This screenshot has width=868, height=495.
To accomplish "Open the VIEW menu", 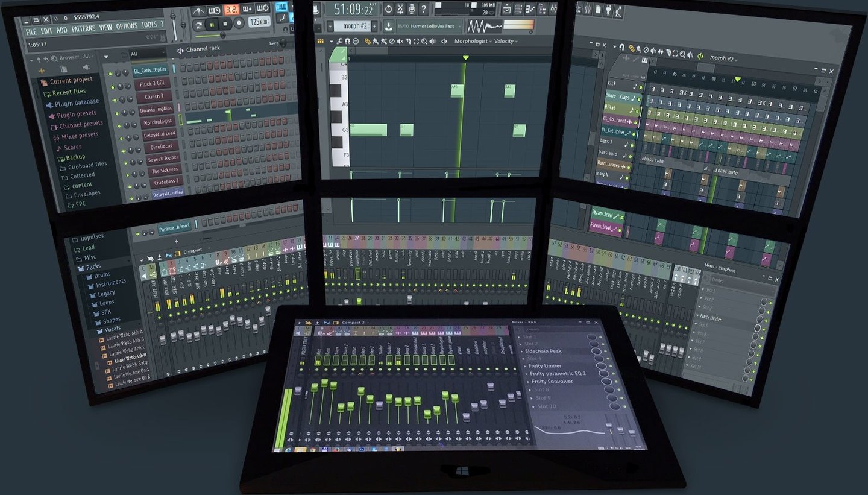I will click(x=105, y=27).
